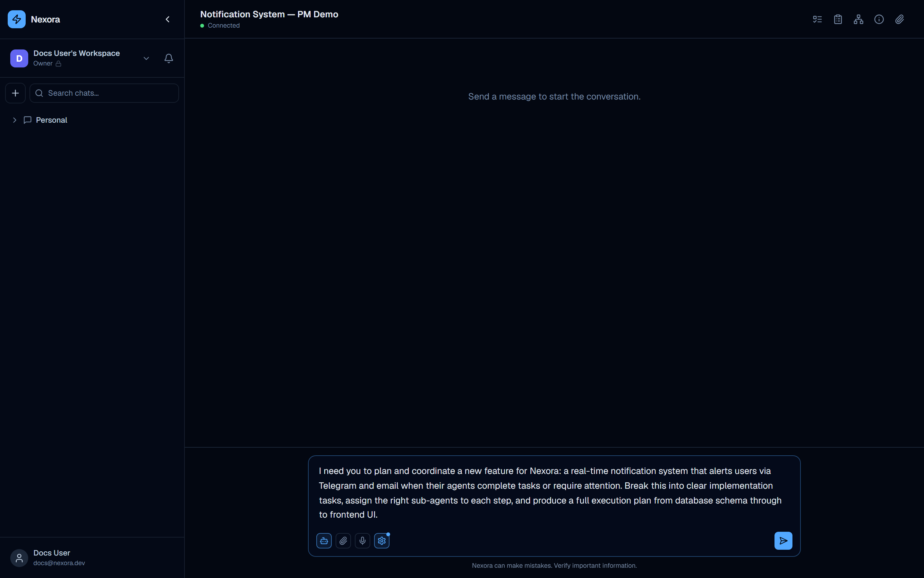Open the Personal chats folder
Viewport: 924px width, 578px height.
(x=52, y=120)
